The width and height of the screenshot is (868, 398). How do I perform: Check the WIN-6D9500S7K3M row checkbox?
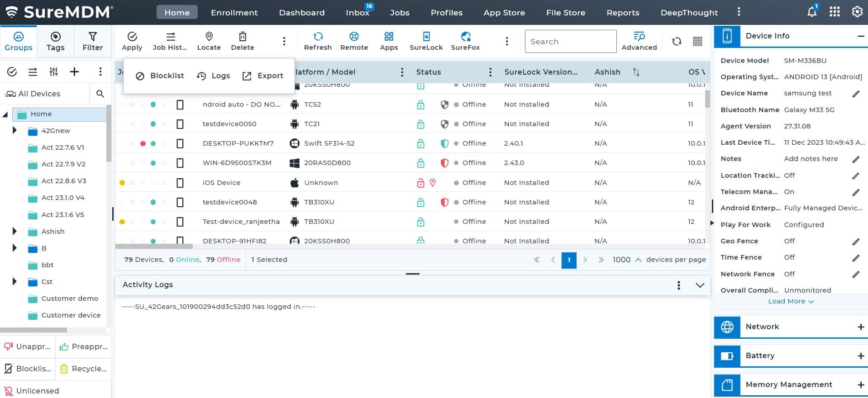(x=180, y=163)
